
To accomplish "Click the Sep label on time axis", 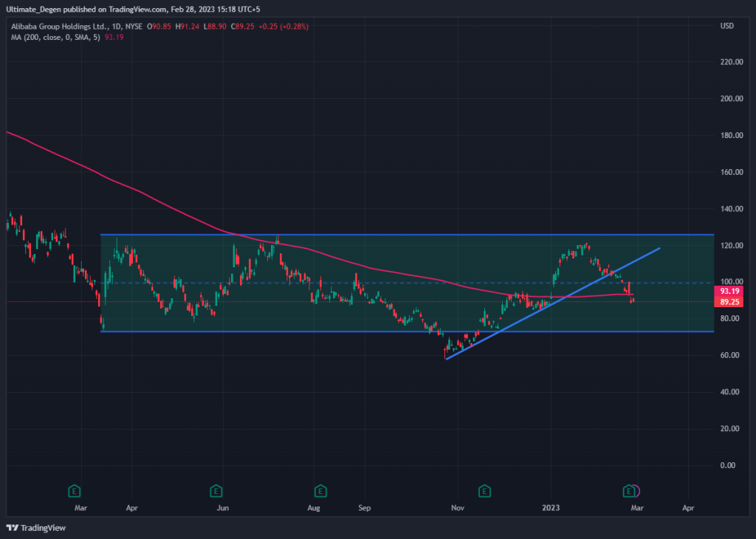I will (363, 509).
